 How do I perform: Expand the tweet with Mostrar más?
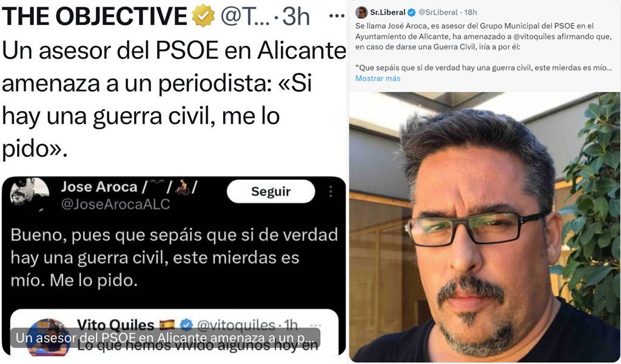pos(378,78)
